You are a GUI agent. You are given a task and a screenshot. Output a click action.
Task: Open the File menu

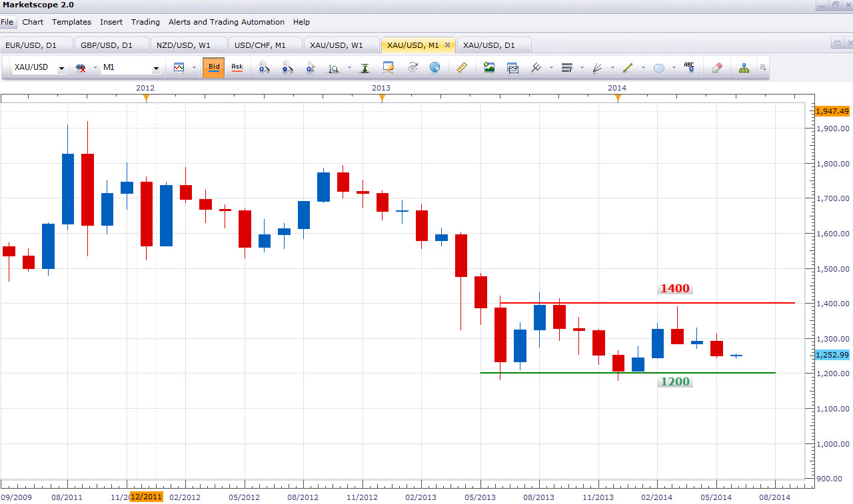[x=7, y=22]
